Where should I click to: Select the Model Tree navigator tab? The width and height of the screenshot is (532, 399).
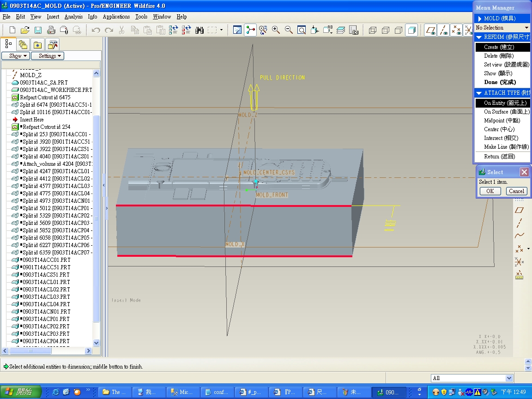click(x=8, y=44)
